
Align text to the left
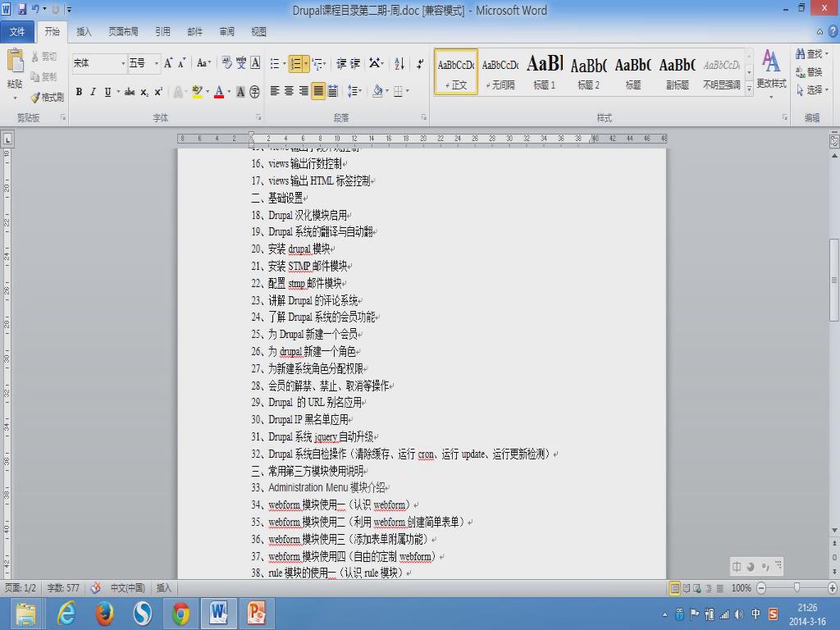(274, 92)
